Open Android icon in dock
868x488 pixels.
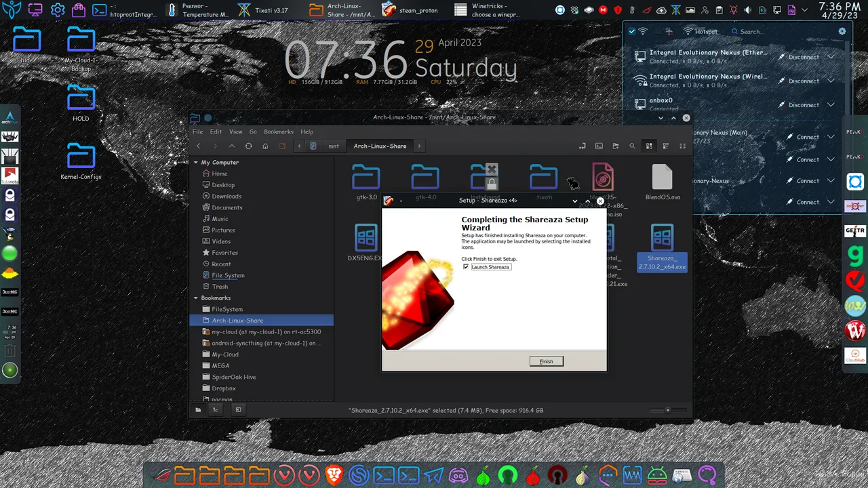tap(657, 476)
